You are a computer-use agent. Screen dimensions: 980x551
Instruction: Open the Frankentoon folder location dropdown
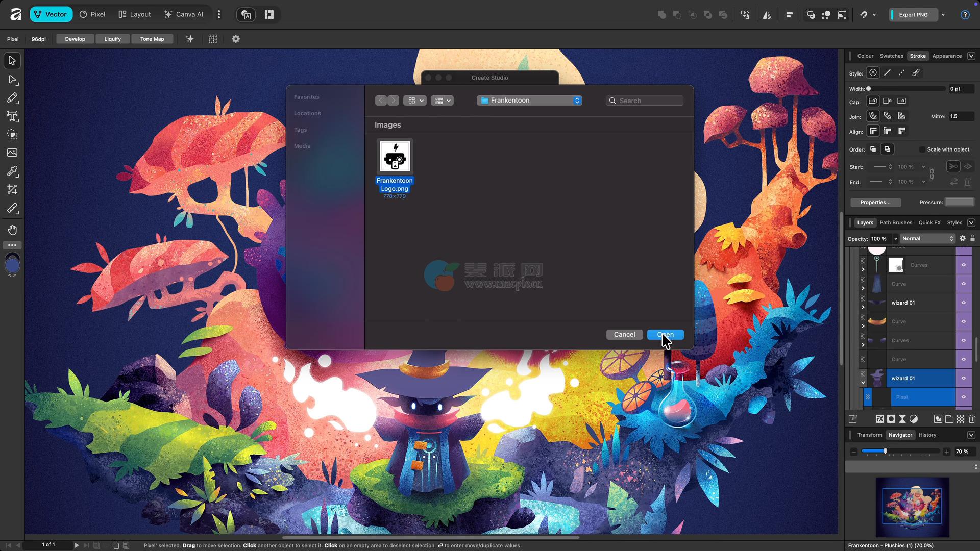(529, 101)
